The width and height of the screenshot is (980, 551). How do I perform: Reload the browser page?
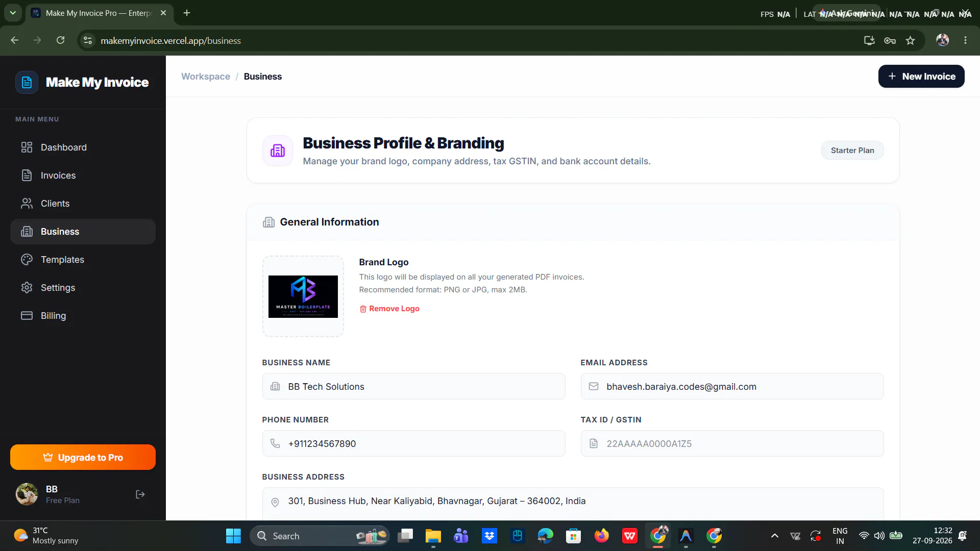click(60, 40)
